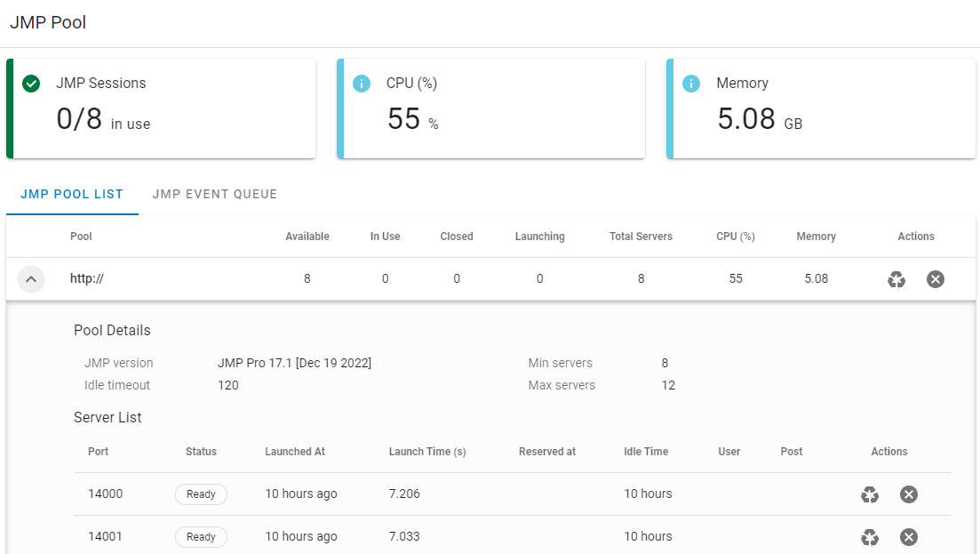Viewport: 980px width, 554px height.
Task: Click the Launch Time (s) column header
Action: click(427, 452)
